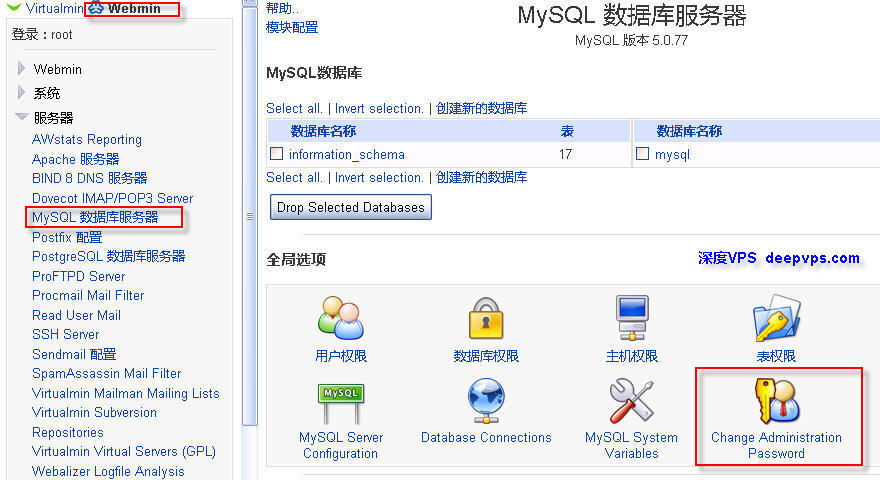This screenshot has height=480, width=880.
Task: Open Read User Mail module
Action: coord(76,315)
